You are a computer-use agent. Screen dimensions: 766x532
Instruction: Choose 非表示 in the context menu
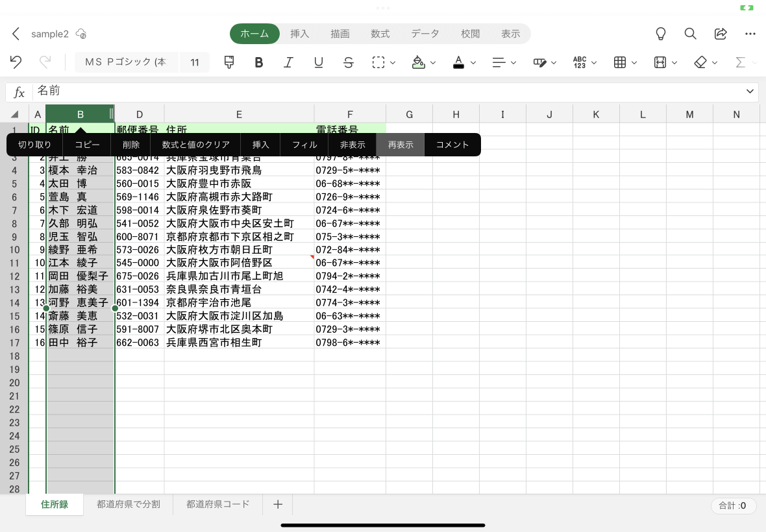tap(352, 145)
